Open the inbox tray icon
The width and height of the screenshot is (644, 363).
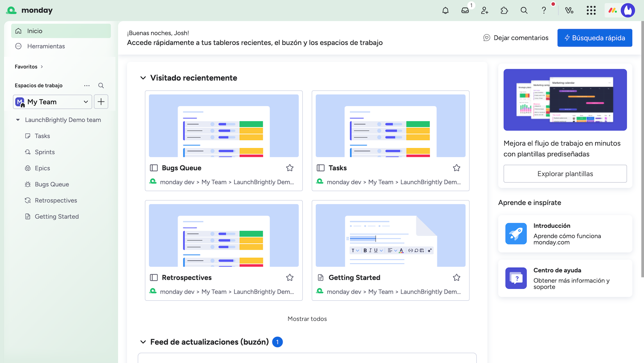pos(465,10)
